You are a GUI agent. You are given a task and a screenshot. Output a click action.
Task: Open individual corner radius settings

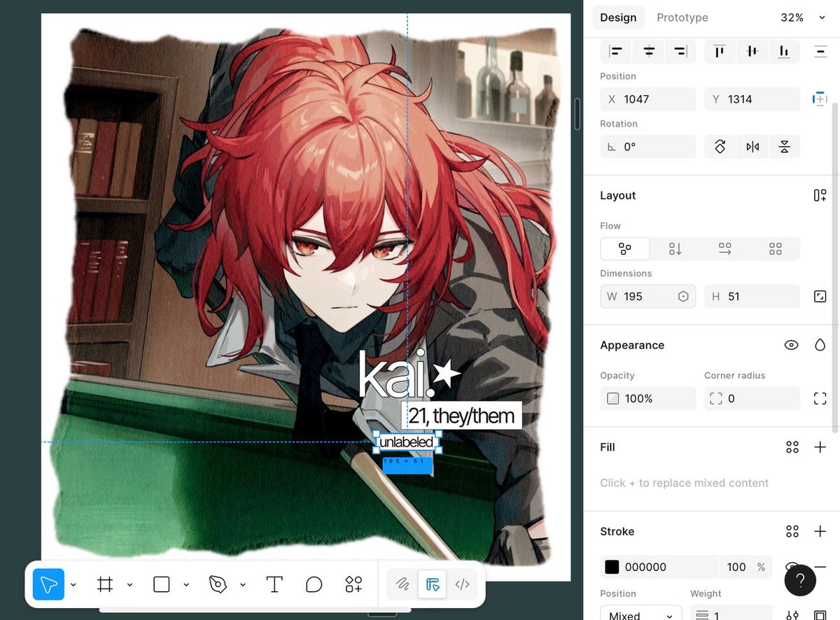[820, 398]
